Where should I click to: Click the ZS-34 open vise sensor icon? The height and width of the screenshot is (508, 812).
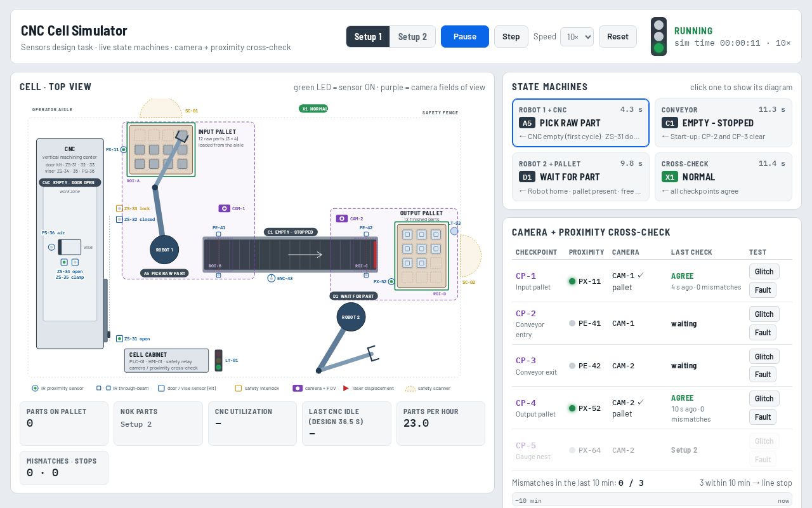tap(64, 262)
